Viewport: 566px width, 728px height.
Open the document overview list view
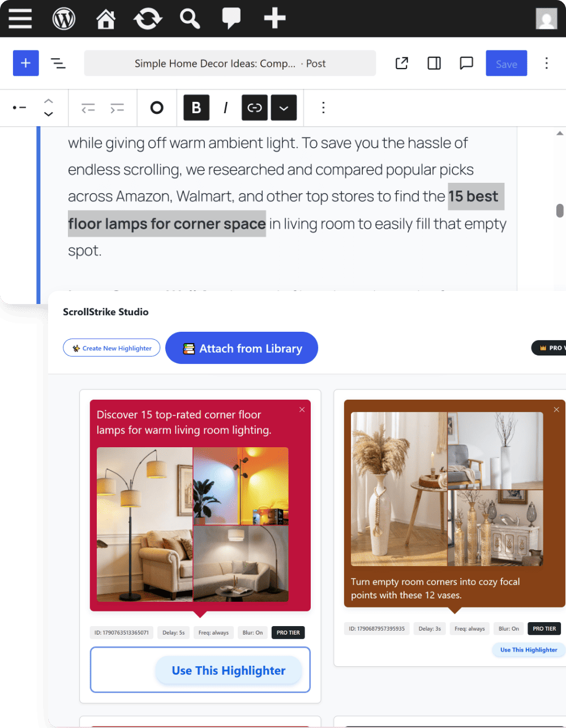58,63
